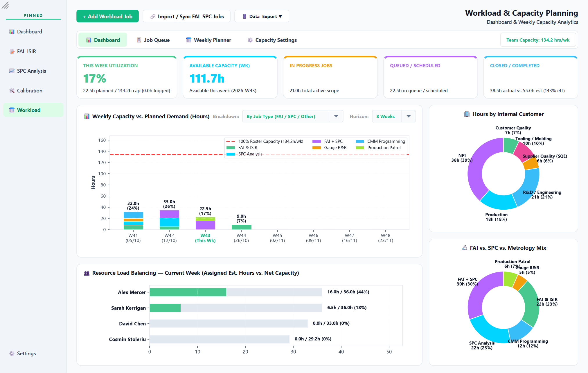Click Sarah Kerrigan load progress bar
Viewport: 588px width, 373px height.
coord(236,308)
